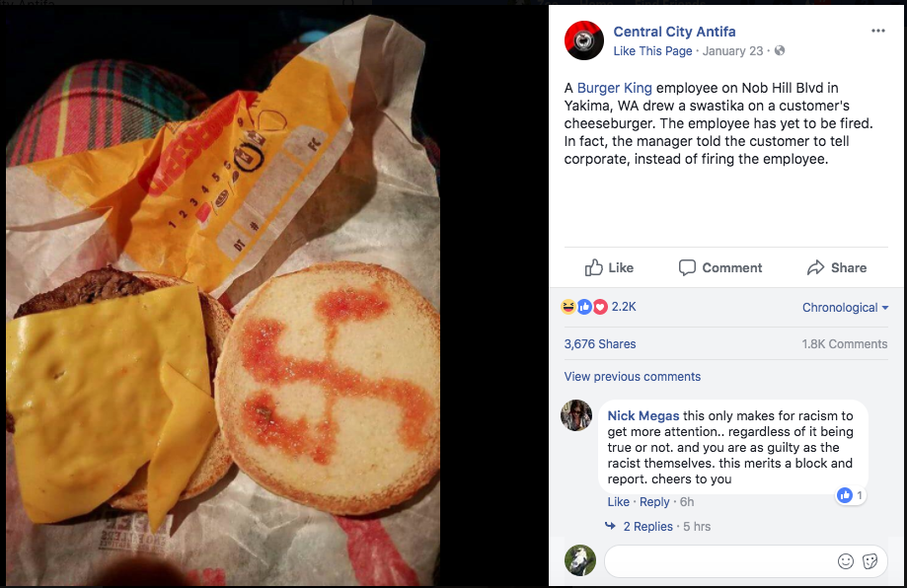View the 3,676 Shares list

(x=600, y=344)
